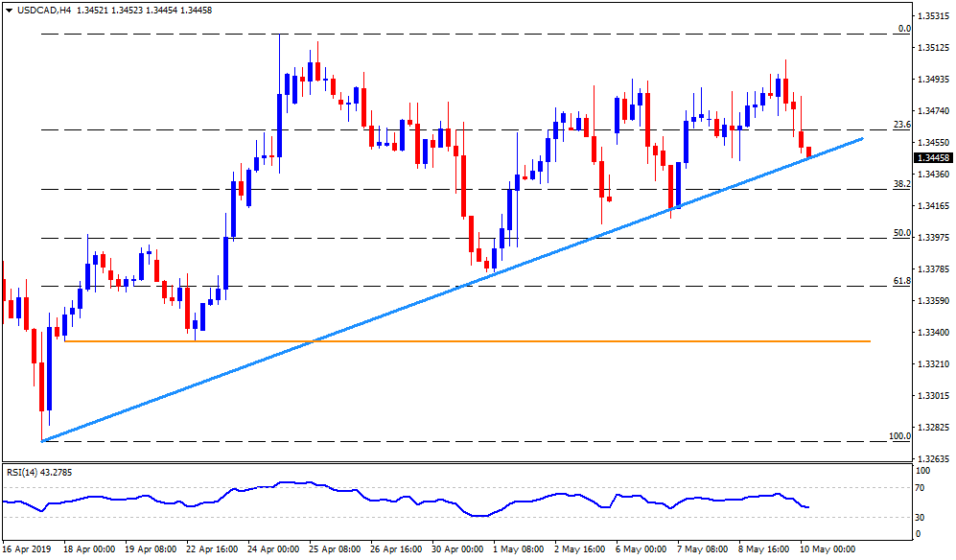Viewport: 956px width, 560px height.
Task: Click the 100.0 Fibonacci level label
Action: click(898, 436)
